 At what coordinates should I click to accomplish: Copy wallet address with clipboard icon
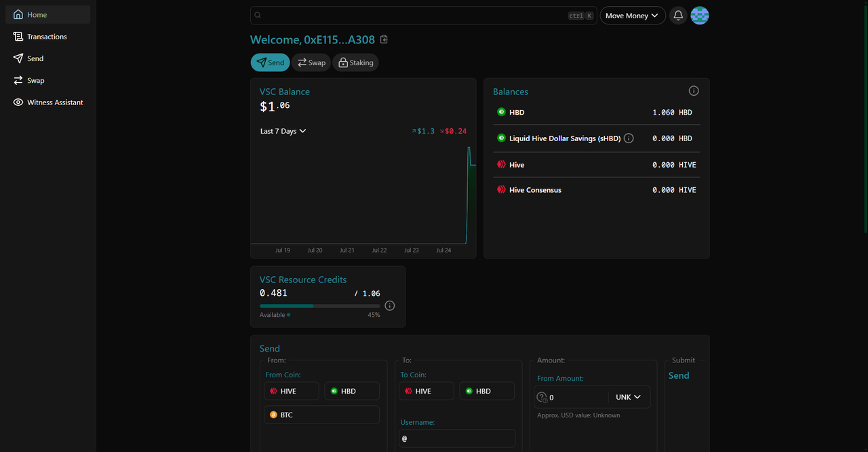click(x=384, y=39)
